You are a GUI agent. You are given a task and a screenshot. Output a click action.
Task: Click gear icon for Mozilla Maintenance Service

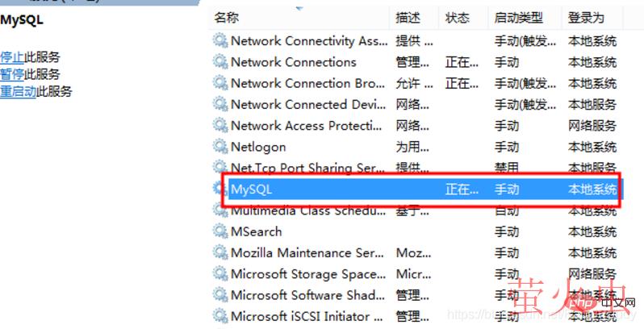click(220, 252)
